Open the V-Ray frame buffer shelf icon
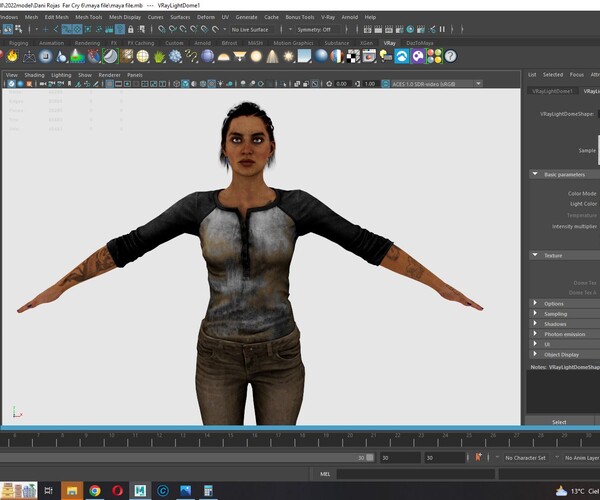 (x=369, y=56)
